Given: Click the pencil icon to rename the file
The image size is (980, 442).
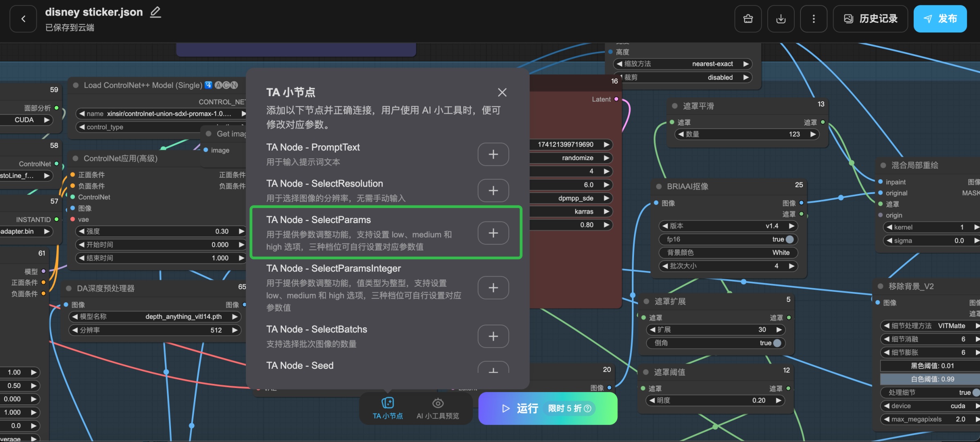Looking at the screenshot, I should (155, 12).
